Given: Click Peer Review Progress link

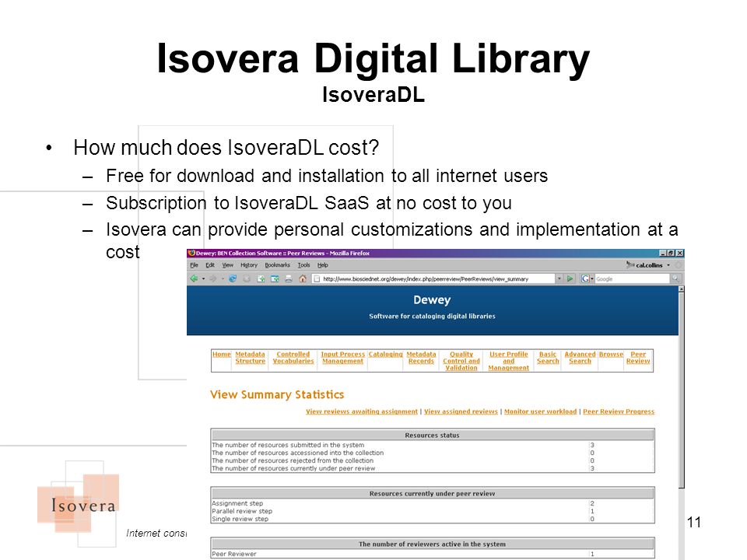Looking at the screenshot, I should tap(619, 411).
